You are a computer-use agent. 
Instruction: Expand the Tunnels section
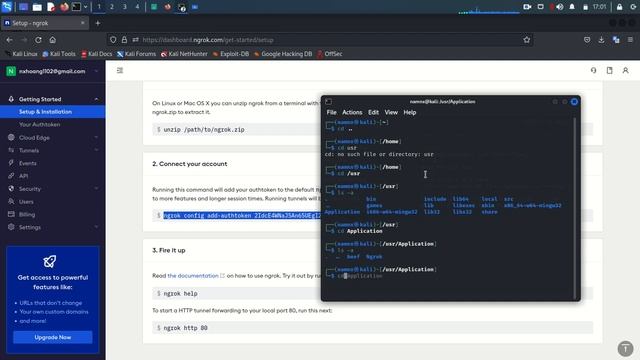tap(96, 150)
